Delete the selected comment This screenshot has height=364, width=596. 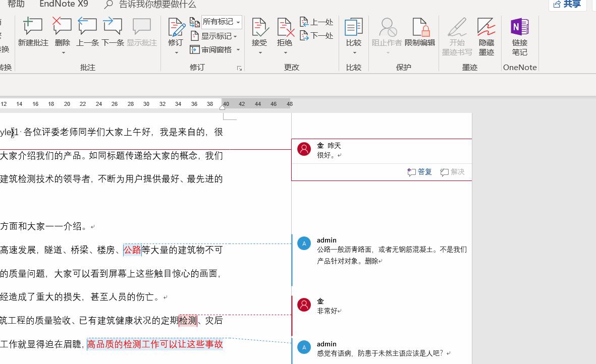62,30
